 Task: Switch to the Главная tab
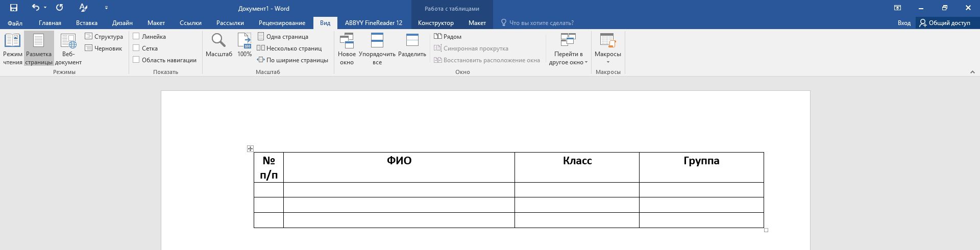point(50,23)
